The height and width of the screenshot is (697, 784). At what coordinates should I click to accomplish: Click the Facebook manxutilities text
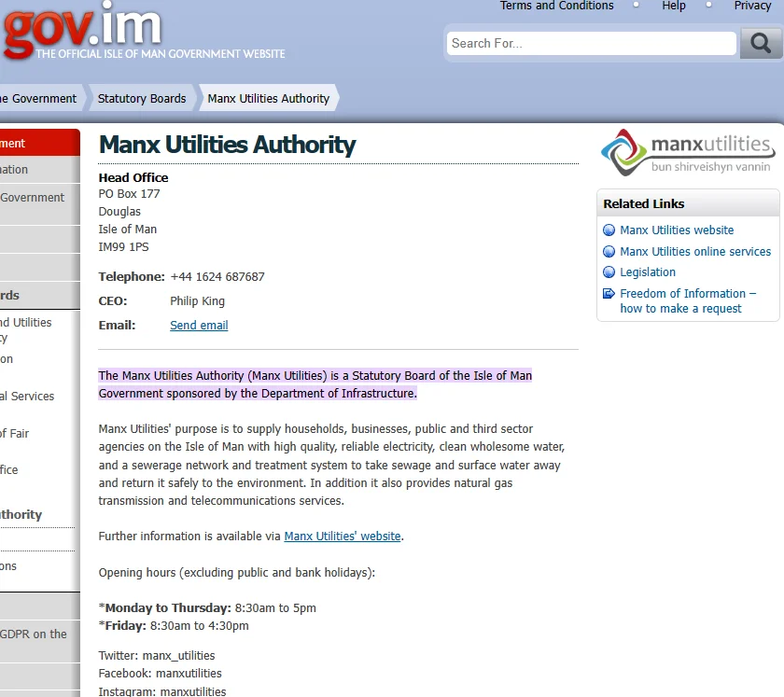point(160,674)
